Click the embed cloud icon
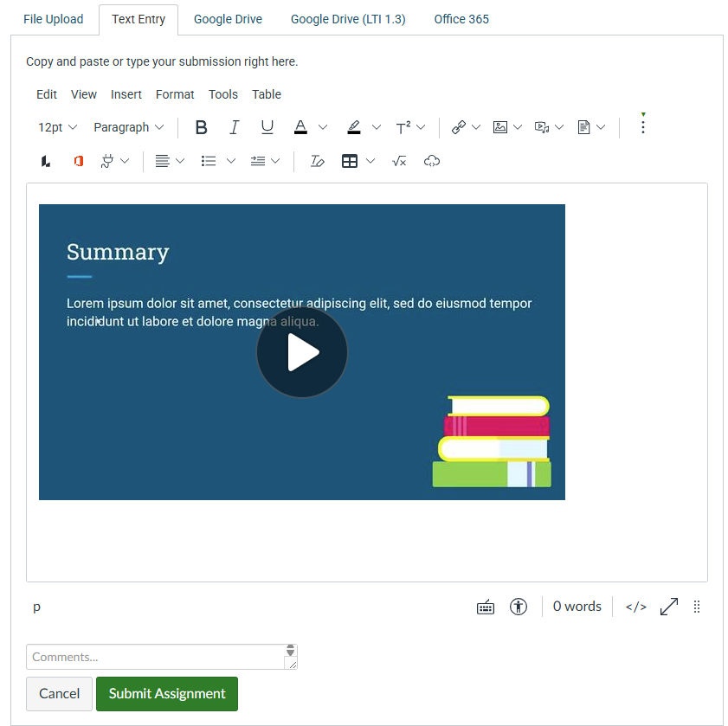The width and height of the screenshot is (728, 726). [x=432, y=161]
